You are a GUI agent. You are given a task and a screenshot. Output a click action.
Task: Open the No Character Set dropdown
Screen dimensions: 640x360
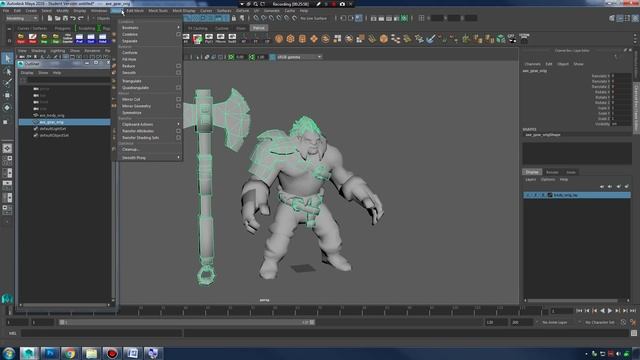pyautogui.click(x=600, y=322)
